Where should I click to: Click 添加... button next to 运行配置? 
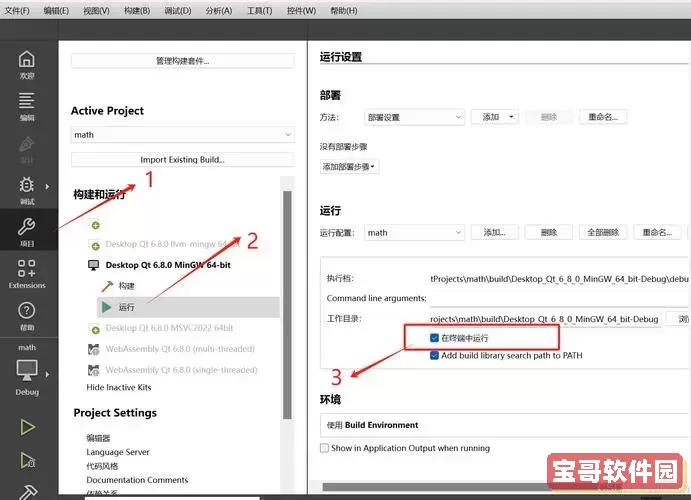point(494,233)
